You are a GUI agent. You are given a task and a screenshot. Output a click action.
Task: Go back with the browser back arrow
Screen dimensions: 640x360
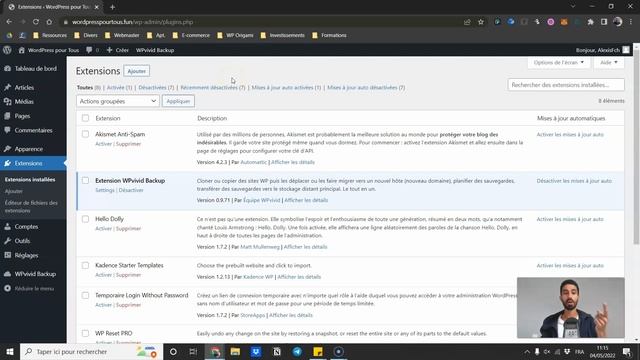(9, 22)
